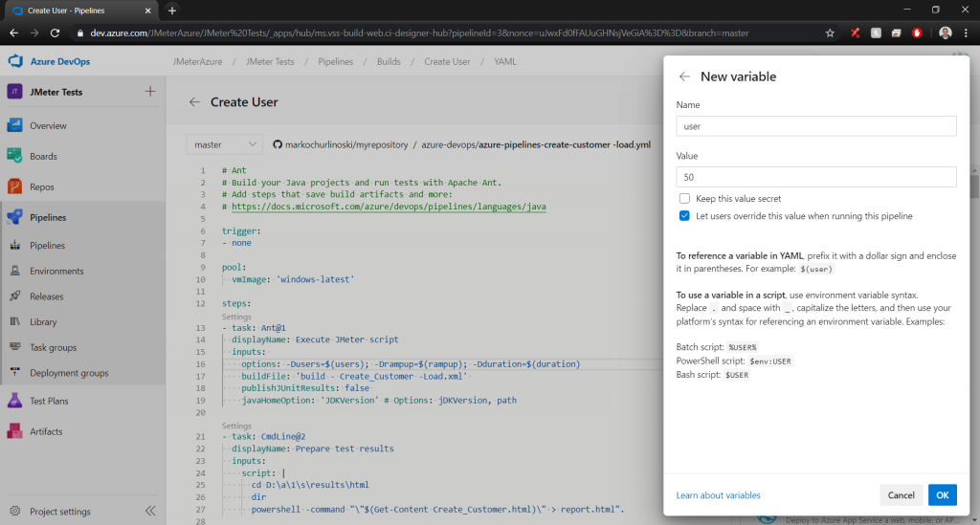Open Learn about variables link
The width and height of the screenshot is (980, 525).
[x=718, y=495]
